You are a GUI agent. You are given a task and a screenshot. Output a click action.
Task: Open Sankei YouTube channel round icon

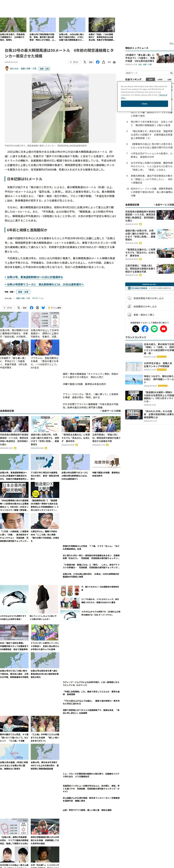tap(164, 329)
